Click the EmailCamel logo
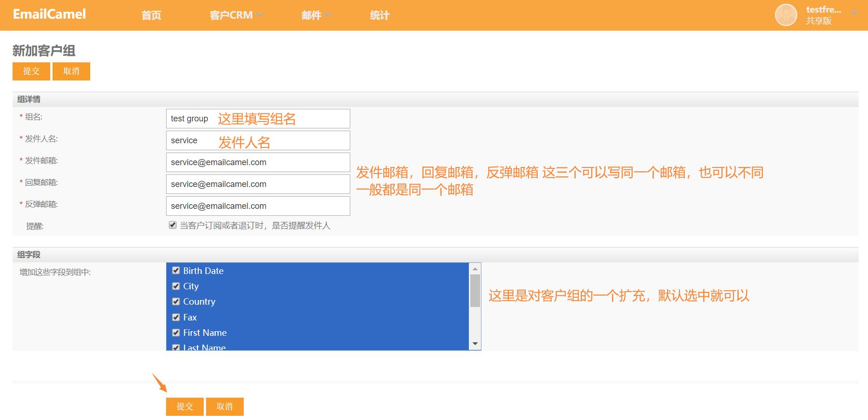The width and height of the screenshot is (868, 420). pos(49,14)
